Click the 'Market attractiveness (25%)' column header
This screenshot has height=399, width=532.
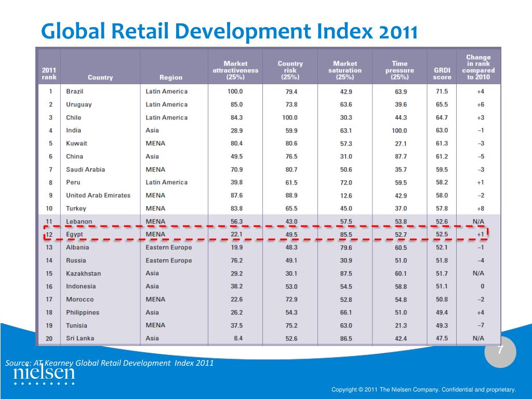tap(235, 70)
